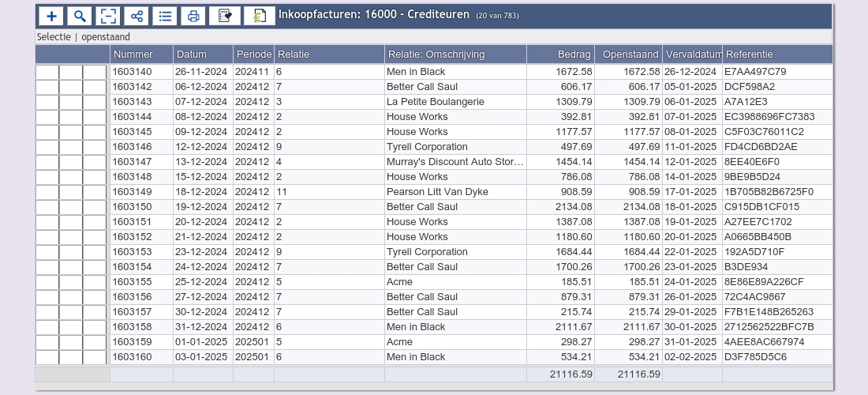Click the document edit icon

pos(225,16)
